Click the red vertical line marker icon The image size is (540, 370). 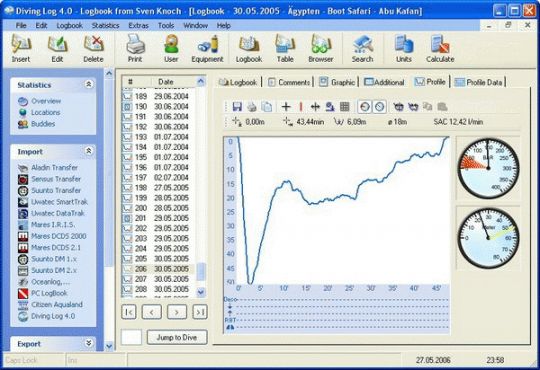point(301,107)
